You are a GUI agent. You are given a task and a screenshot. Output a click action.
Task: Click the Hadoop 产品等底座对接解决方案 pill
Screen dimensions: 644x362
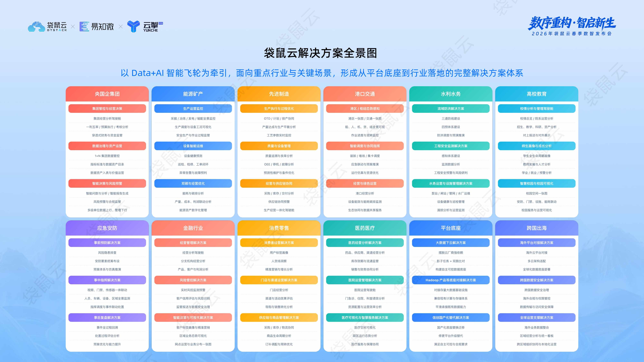[451, 280]
